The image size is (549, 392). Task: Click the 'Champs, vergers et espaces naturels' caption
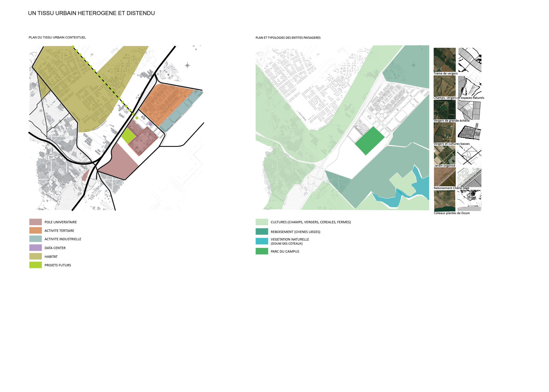pos(459,98)
